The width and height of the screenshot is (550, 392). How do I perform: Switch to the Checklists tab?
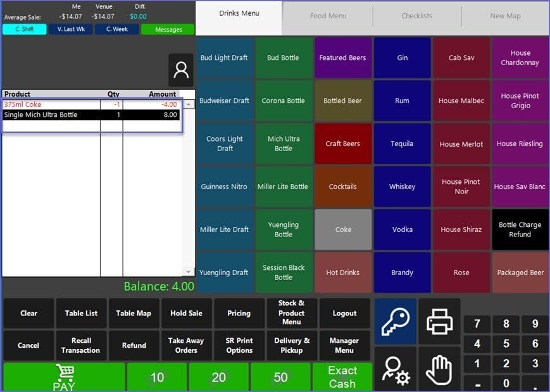(416, 16)
